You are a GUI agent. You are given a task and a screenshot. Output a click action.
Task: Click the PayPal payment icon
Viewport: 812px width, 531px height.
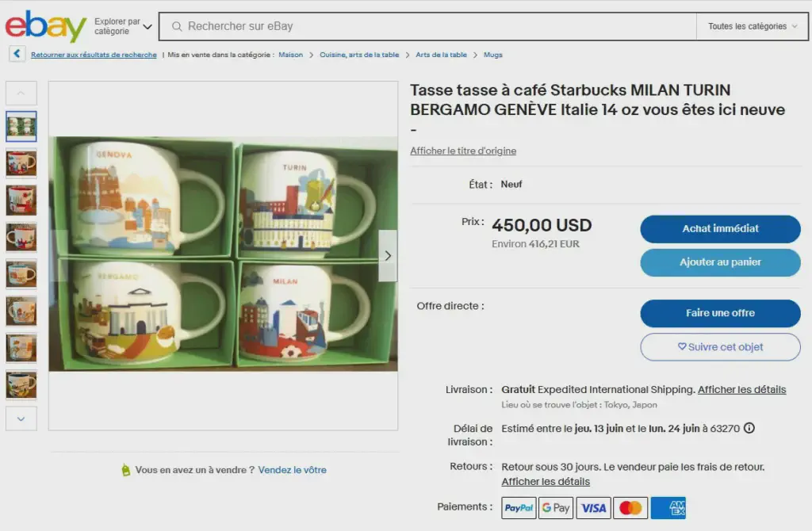519,508
